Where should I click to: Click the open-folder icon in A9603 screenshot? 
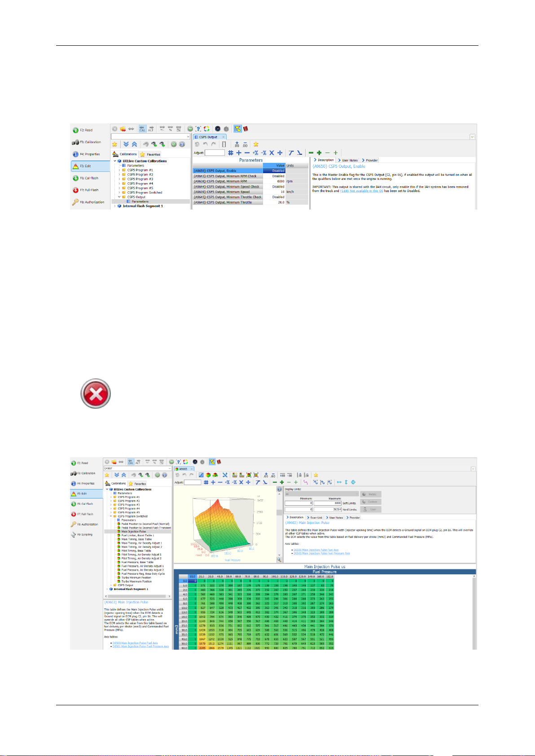click(x=114, y=462)
